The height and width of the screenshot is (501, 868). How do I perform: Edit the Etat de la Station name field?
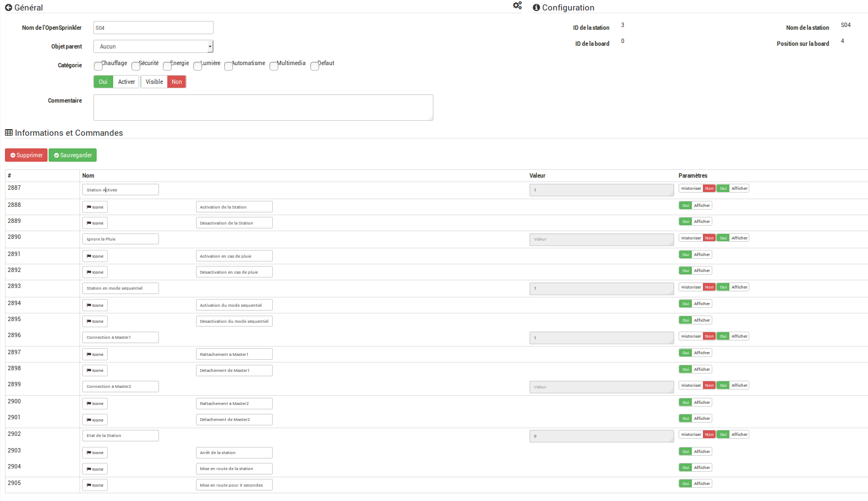pos(120,435)
